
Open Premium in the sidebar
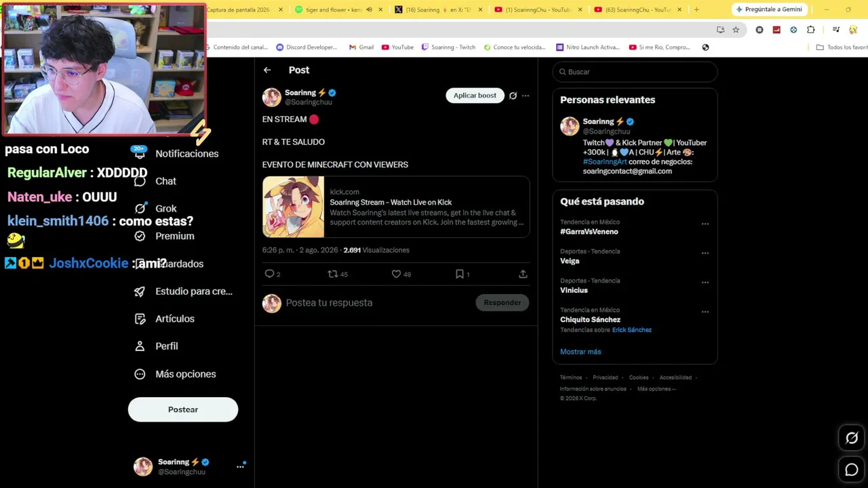(164, 236)
